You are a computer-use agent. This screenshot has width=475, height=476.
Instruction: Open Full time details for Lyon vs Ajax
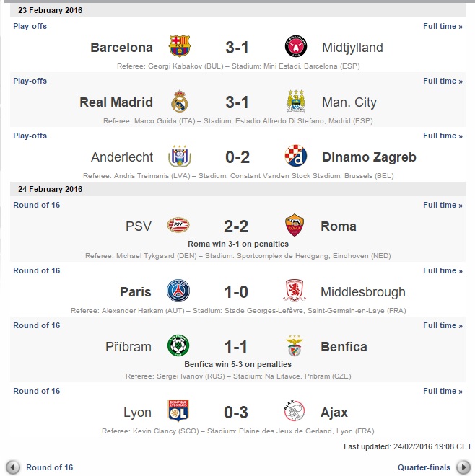[x=443, y=392]
